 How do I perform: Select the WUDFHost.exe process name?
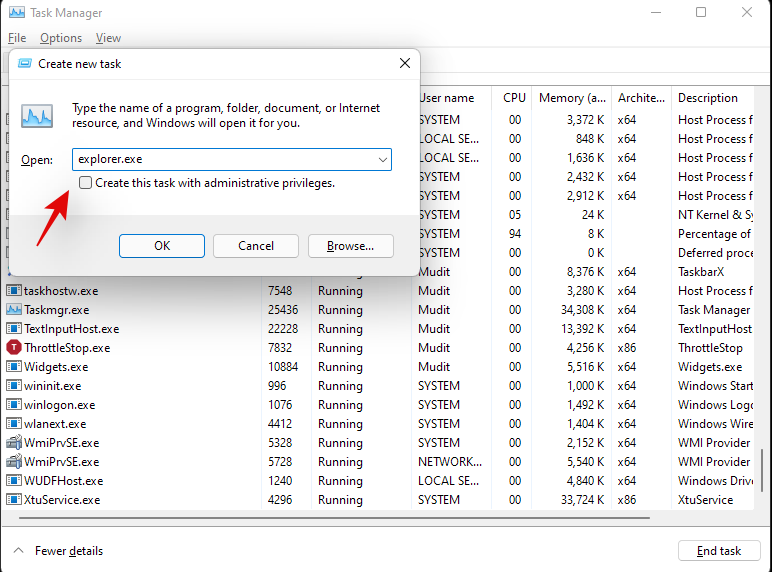[x=64, y=480]
